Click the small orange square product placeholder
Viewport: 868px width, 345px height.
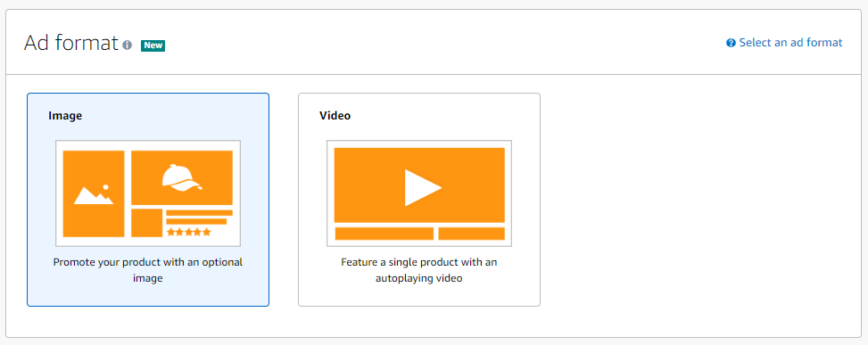tap(146, 224)
